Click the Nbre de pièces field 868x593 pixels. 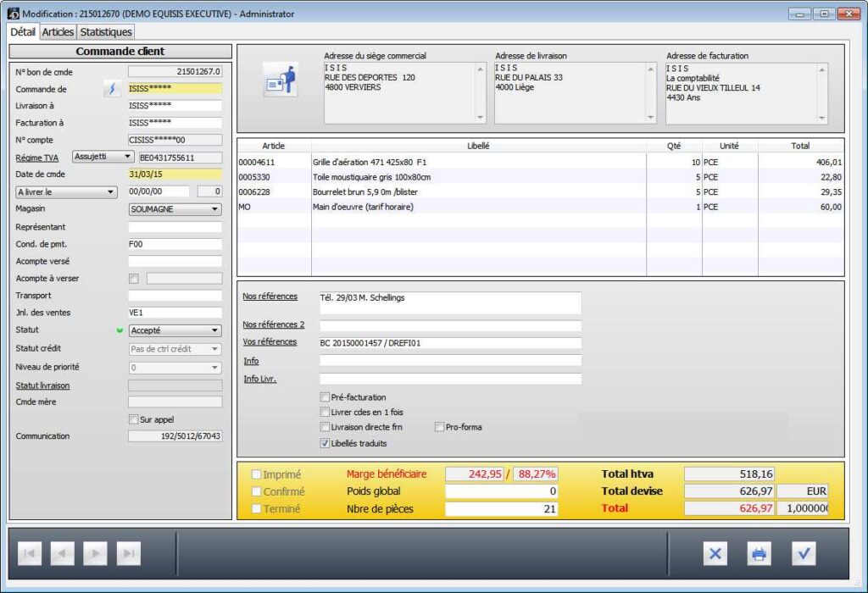(x=502, y=509)
